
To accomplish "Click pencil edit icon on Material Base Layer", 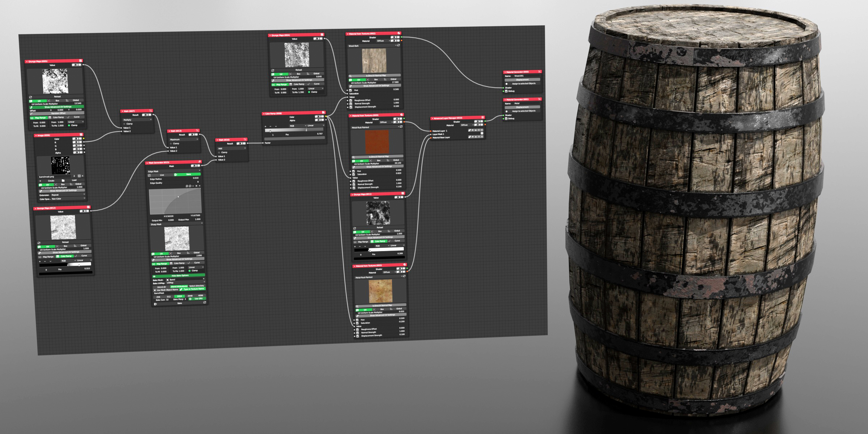I will click(x=470, y=137).
